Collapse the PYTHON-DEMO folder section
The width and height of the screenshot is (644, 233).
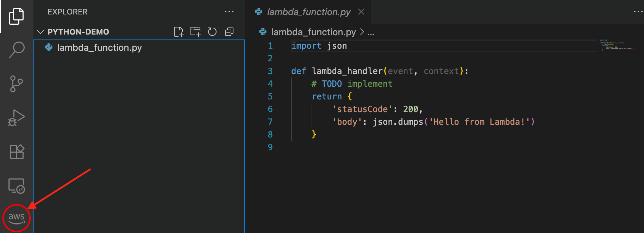pos(40,32)
